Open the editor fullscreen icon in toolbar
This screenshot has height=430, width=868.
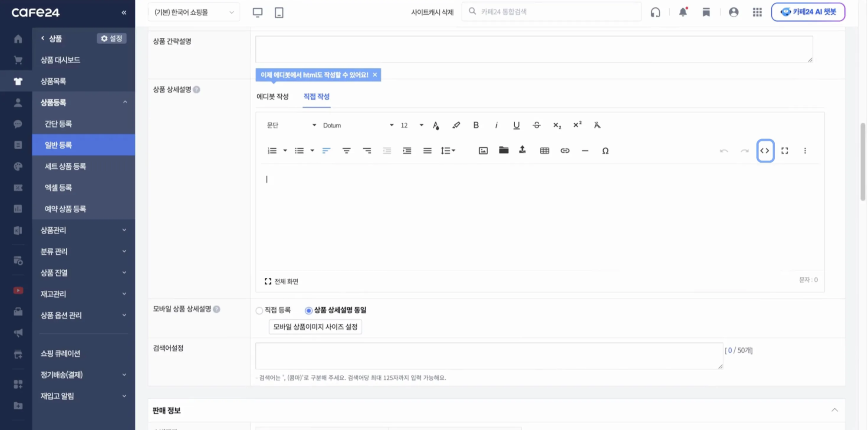click(785, 151)
